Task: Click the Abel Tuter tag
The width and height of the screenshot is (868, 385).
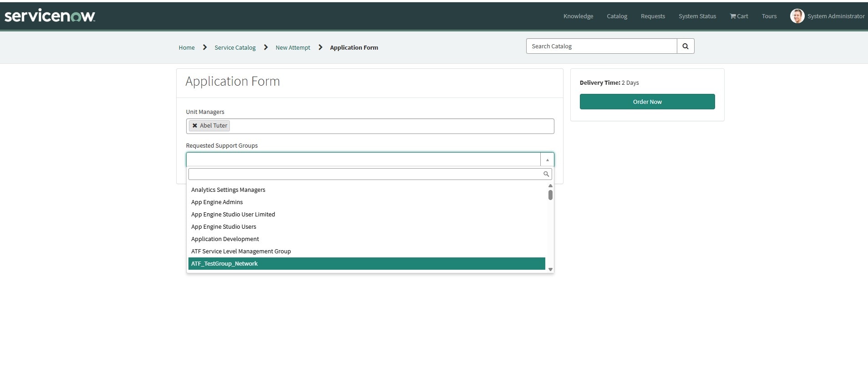Action: [x=209, y=125]
